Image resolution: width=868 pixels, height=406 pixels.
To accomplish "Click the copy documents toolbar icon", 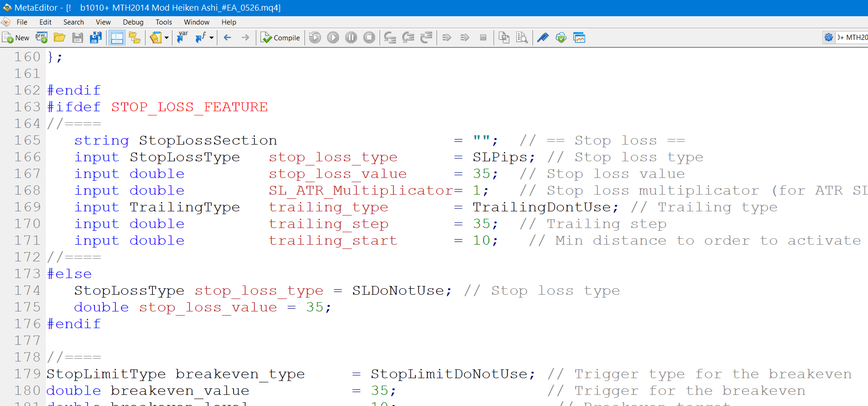I will click(x=504, y=38).
